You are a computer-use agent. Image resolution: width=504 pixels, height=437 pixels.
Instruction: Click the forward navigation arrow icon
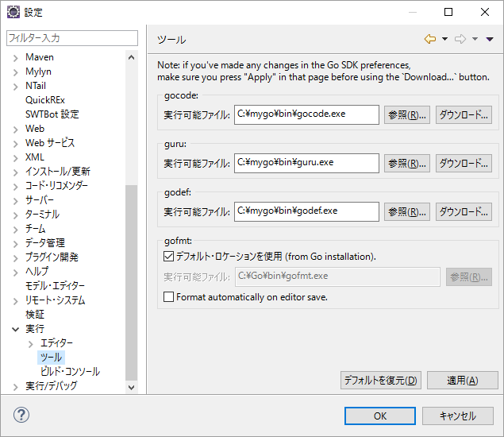pos(460,39)
